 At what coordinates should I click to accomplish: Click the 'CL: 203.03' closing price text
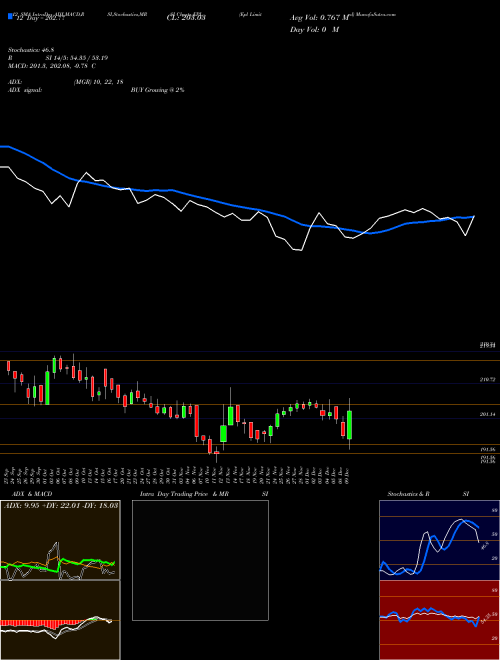coord(186,18)
